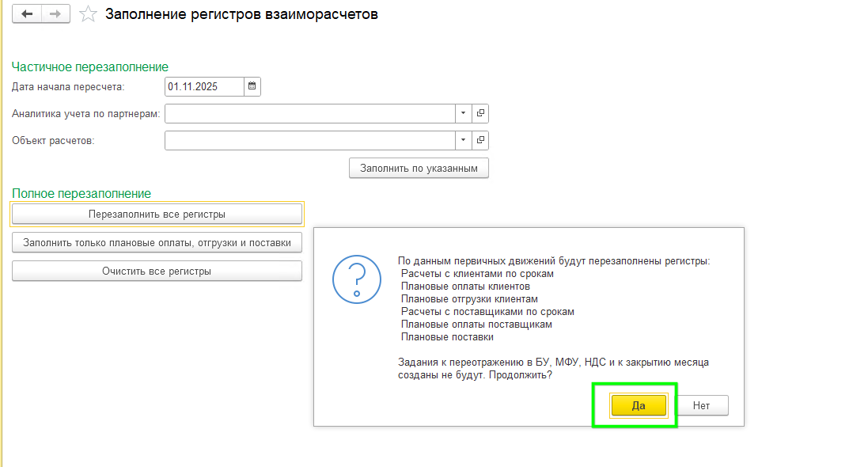Click Заполнить только плановые оплаты, отгрузки и поставки

coord(157,242)
